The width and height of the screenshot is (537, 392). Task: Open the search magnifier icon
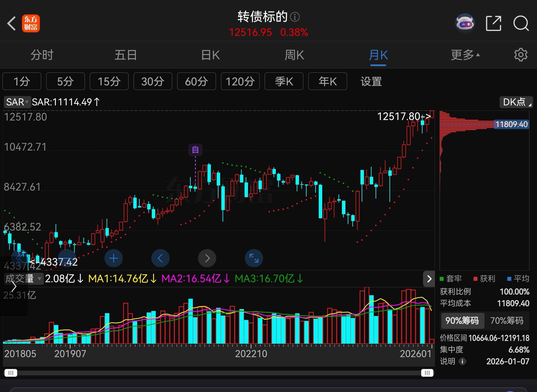click(521, 24)
